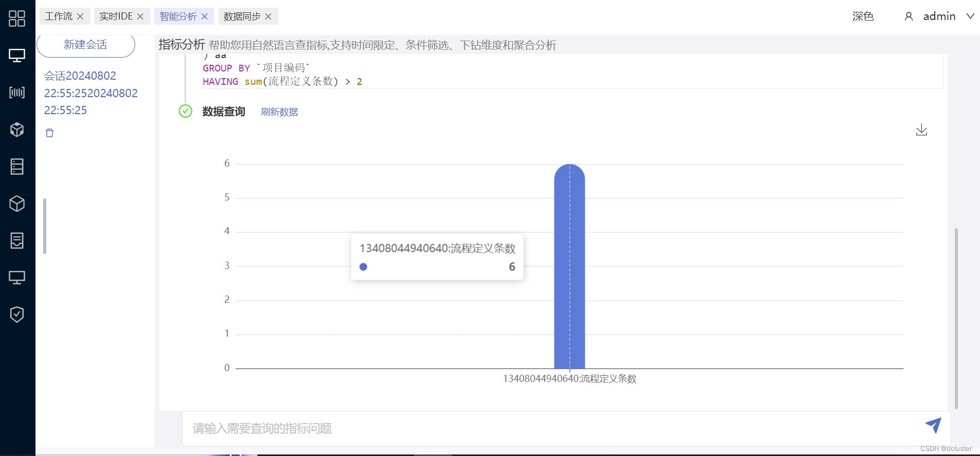Viewport: 980px width, 456px height.
Task: Click the admin user avatar icon
Action: pos(909,16)
